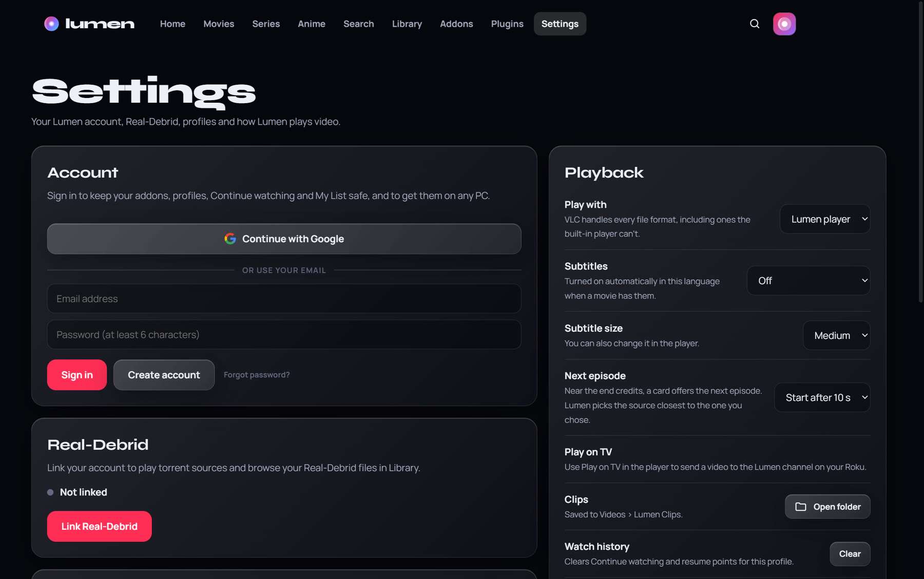
Task: Click the Clips label
Action: [x=576, y=500]
